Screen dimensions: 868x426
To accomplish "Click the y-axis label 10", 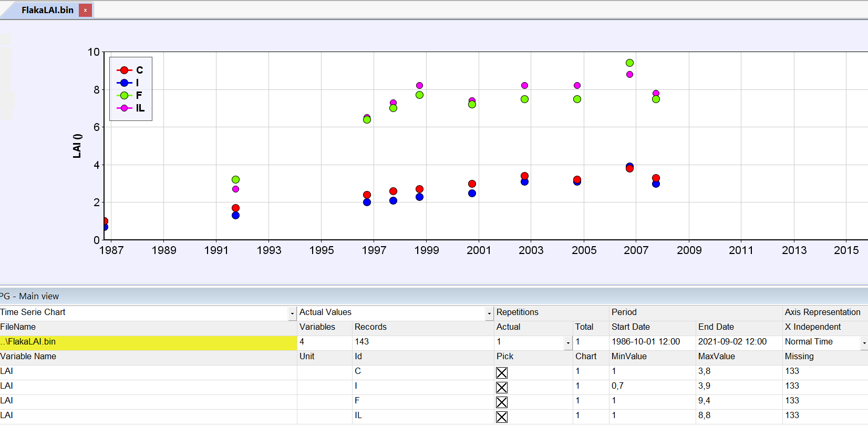I will (94, 52).
